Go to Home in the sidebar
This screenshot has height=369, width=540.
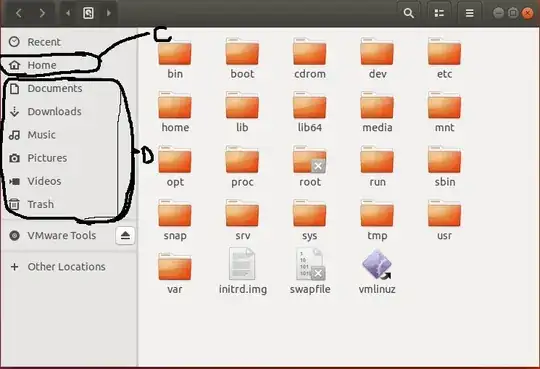[x=69, y=65]
